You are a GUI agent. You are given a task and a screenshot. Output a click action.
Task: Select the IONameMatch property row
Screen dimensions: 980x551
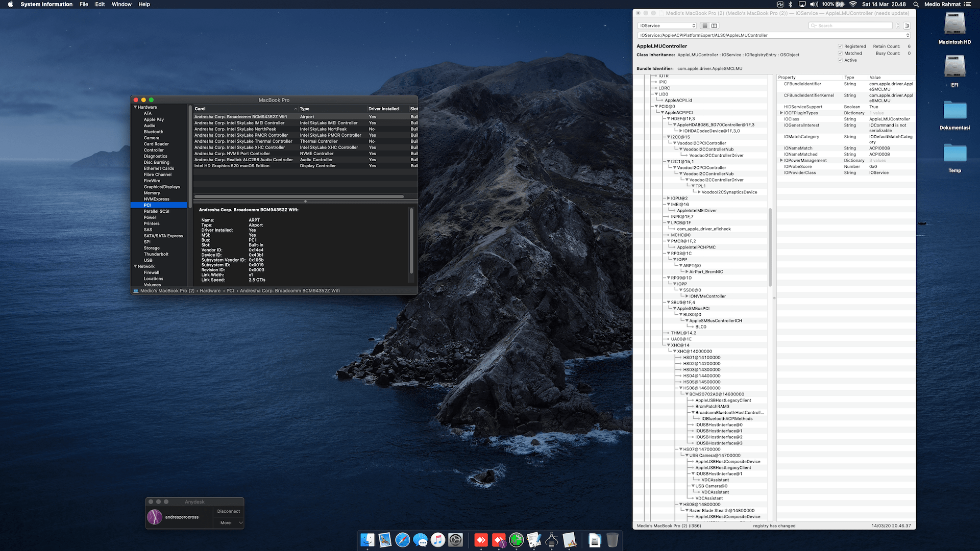846,148
